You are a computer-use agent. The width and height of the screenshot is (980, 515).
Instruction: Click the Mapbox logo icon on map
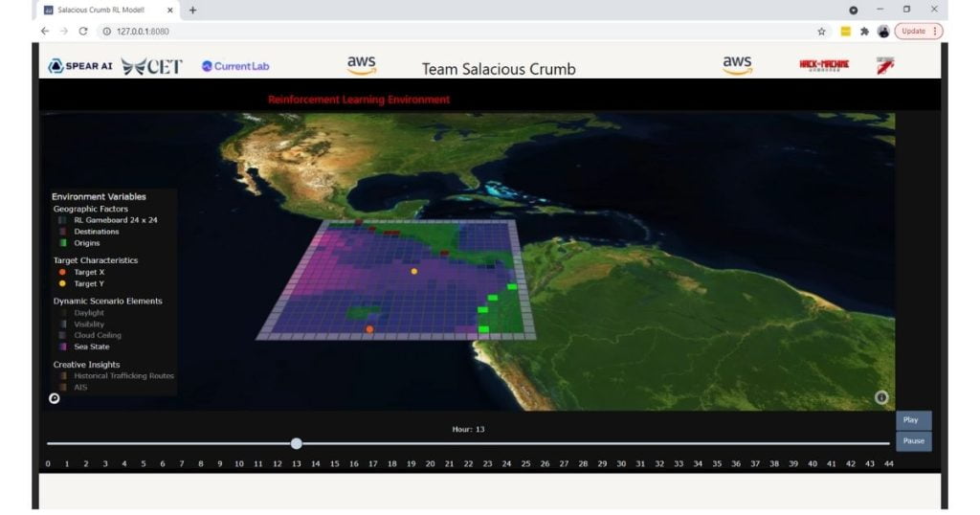click(55, 399)
